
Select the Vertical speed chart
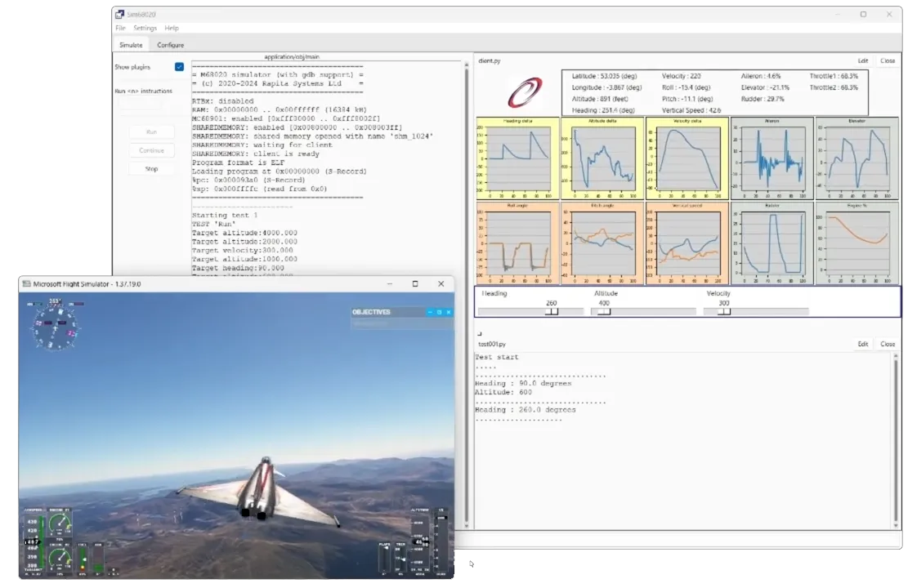(x=687, y=243)
